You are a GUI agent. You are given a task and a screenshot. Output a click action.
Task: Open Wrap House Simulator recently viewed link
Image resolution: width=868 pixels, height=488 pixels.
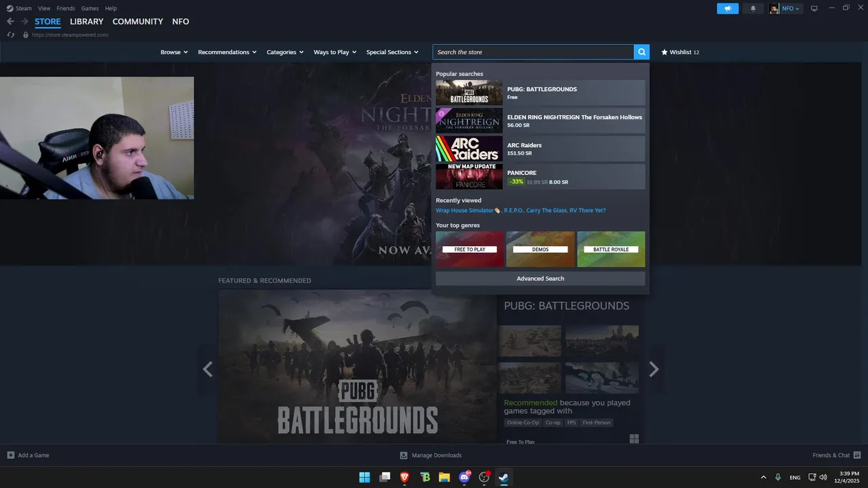[468, 211]
